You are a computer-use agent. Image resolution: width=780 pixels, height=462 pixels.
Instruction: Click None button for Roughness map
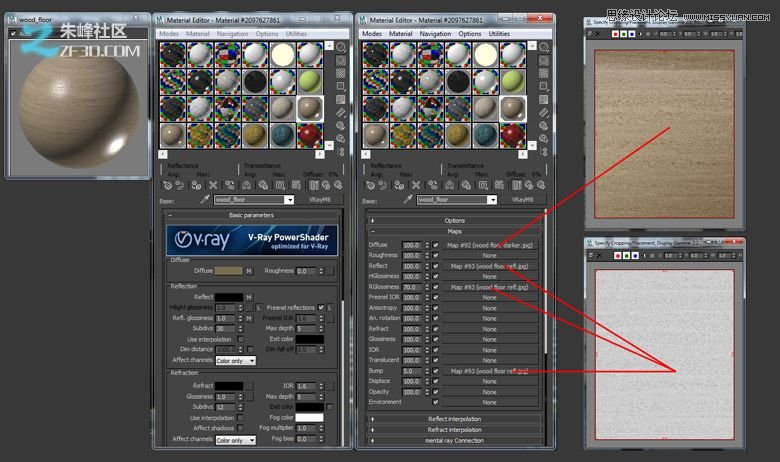point(489,255)
